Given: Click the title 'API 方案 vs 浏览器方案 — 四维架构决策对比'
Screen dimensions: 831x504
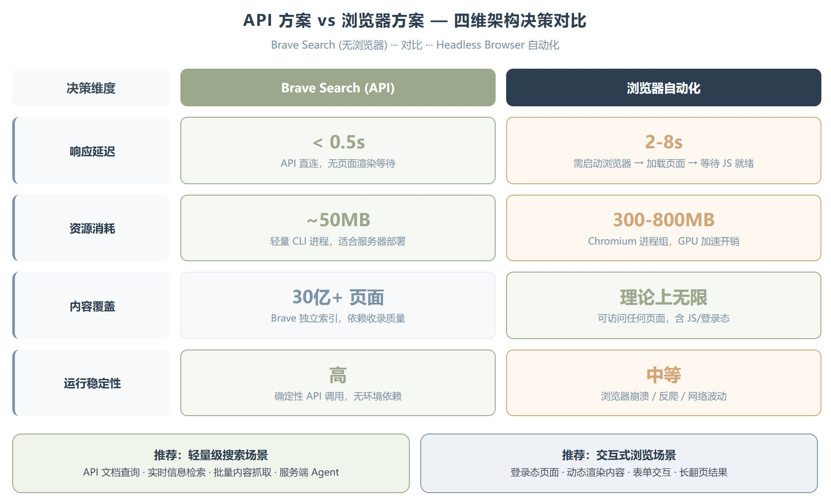Looking at the screenshot, I should (415, 21).
